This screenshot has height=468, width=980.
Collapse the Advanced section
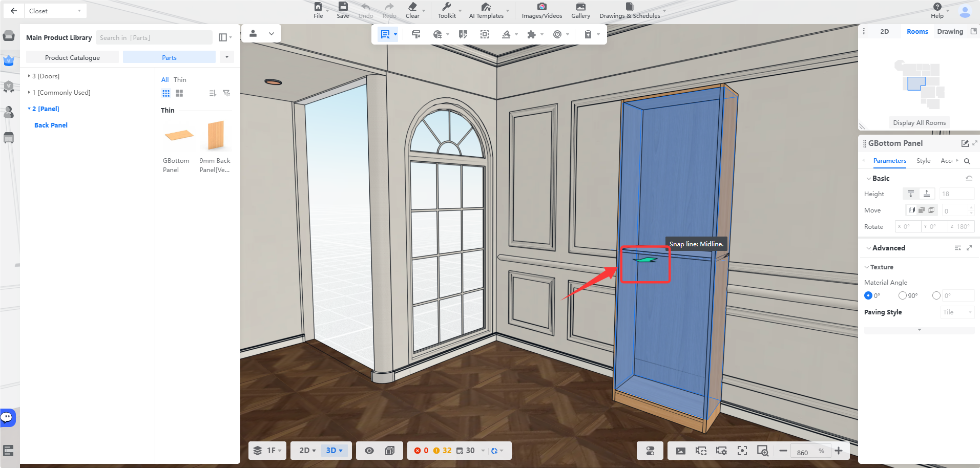pyautogui.click(x=868, y=248)
